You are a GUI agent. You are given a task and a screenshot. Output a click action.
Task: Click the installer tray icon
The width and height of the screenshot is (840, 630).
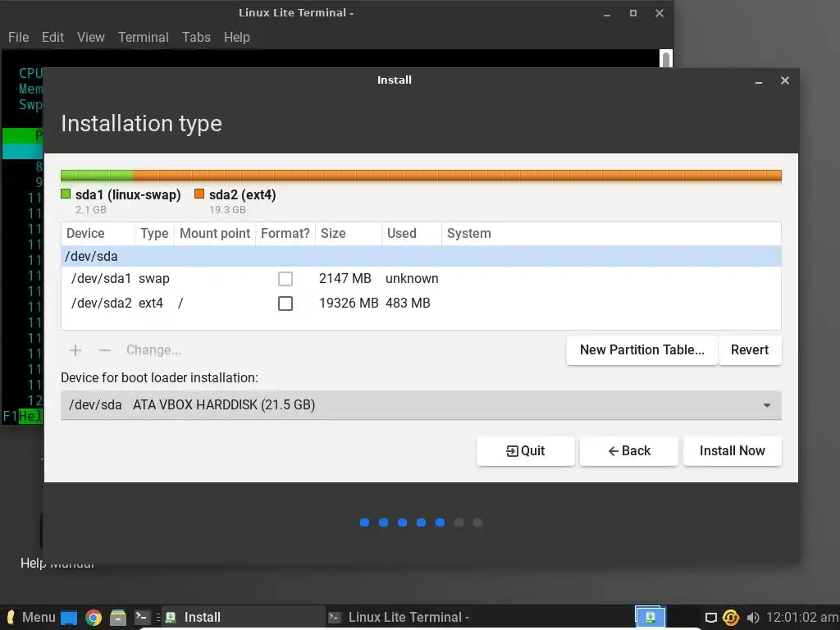(x=651, y=617)
